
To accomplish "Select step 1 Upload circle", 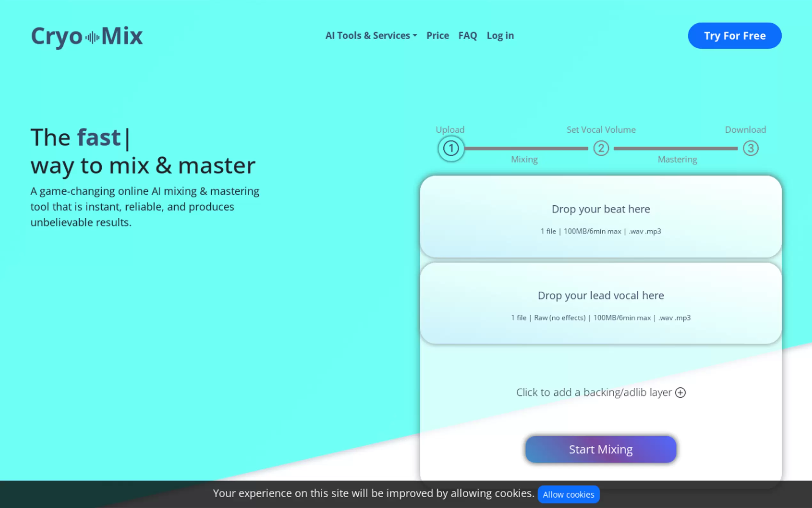I will (451, 148).
